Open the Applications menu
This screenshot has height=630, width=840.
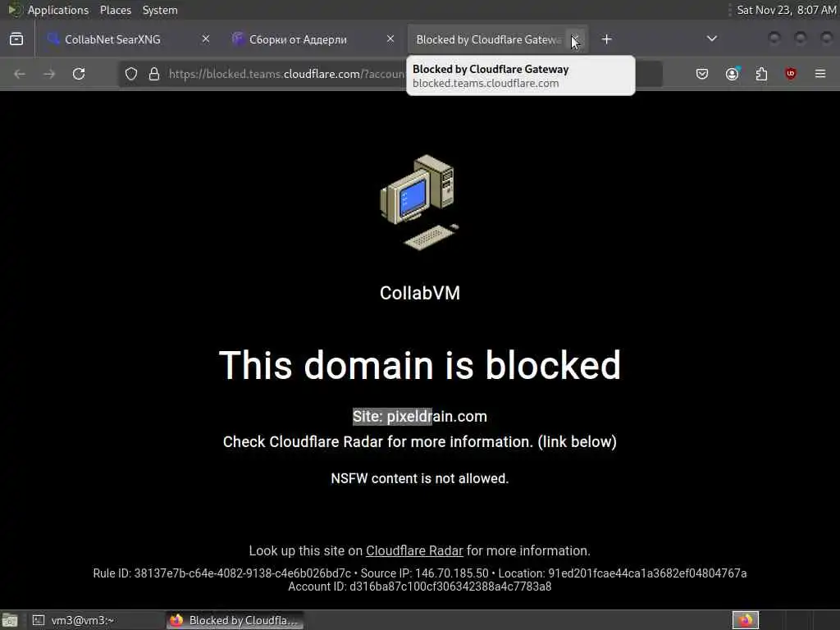coord(58,10)
